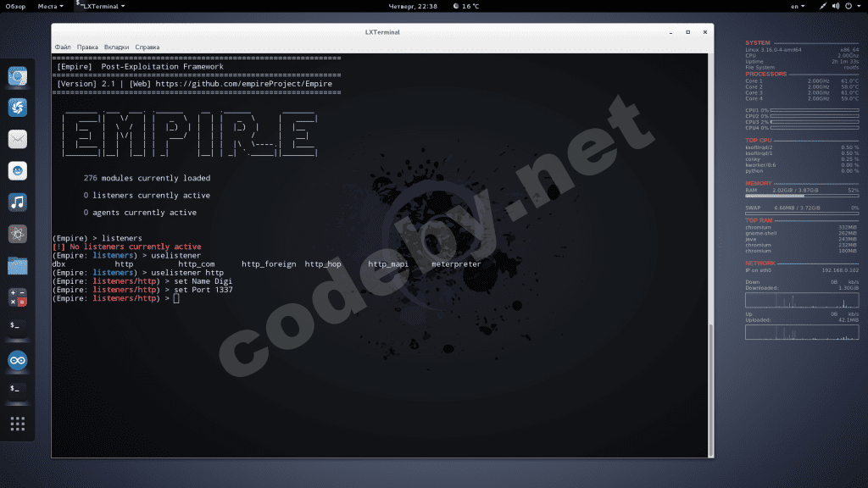The height and width of the screenshot is (488, 868).
Task: Open the Files folder icon in dock
Action: pyautogui.click(x=18, y=265)
